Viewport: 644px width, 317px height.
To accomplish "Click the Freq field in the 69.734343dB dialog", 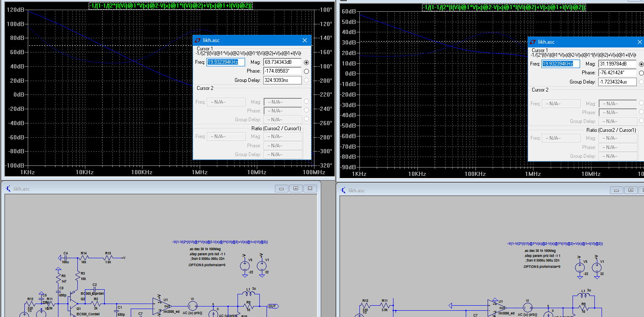I will point(226,62).
